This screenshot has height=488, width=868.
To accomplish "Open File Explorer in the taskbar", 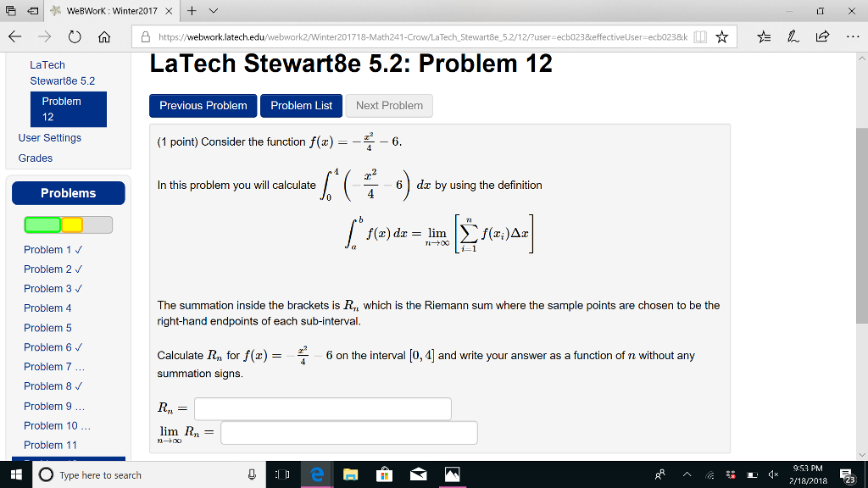I will tap(350, 474).
